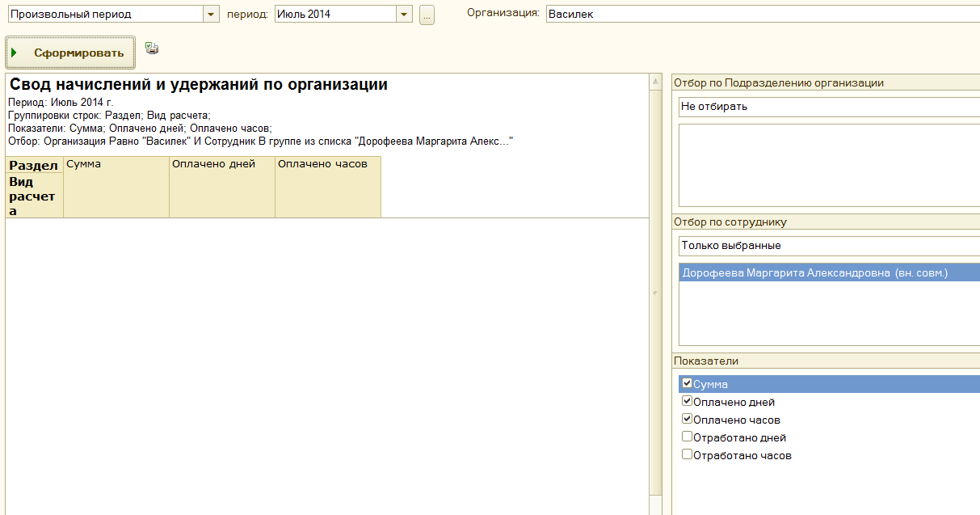Click the scroll-up arrow of the report area
The image size is (980, 515).
pos(655,82)
